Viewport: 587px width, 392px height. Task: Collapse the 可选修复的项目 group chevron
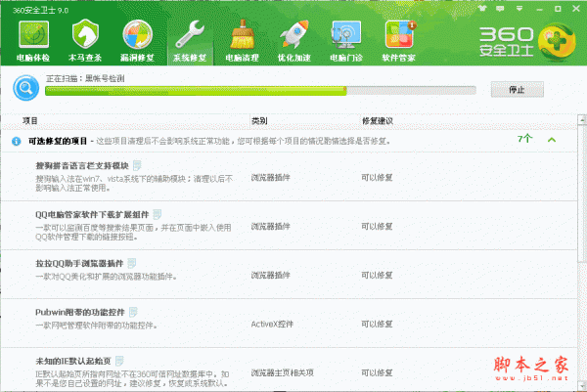point(552,140)
